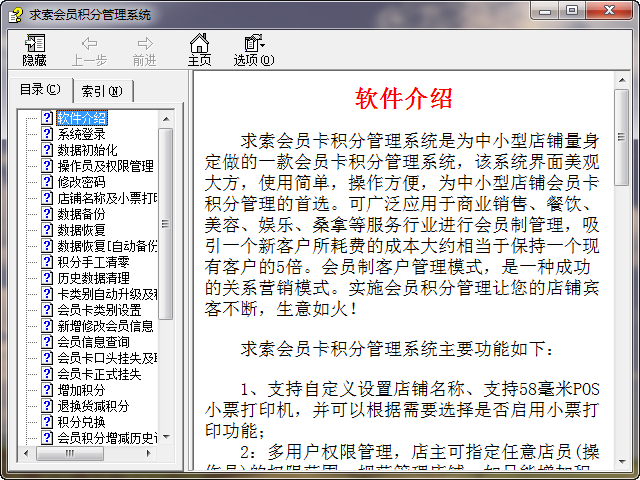The width and height of the screenshot is (640, 480).
Task: Click question-mark icon beside 历史数据清理
Action: (x=47, y=278)
